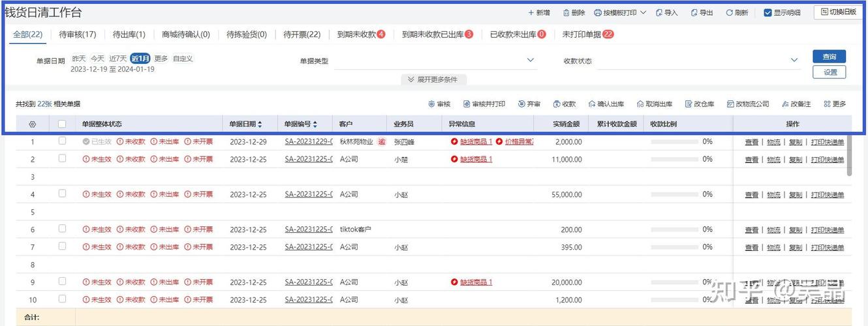Click the 确认出库 confirm outbound icon
868x326 pixels.
tap(592, 104)
